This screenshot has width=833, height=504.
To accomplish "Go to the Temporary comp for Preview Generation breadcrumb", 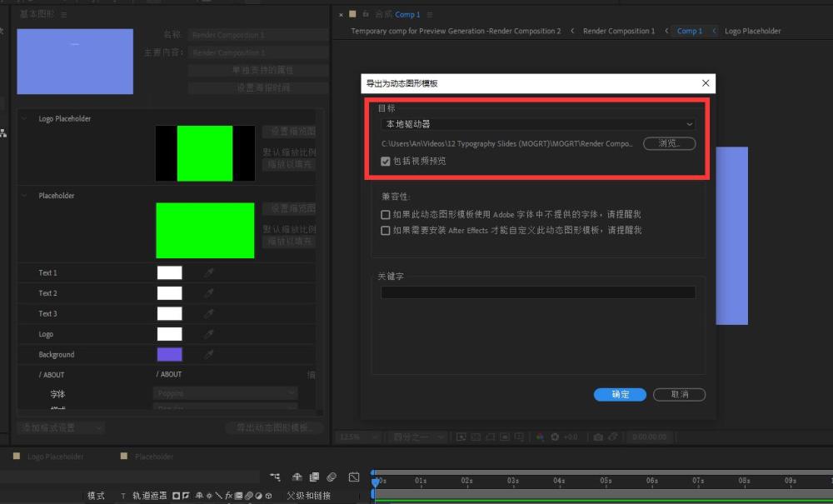I will pos(456,31).
